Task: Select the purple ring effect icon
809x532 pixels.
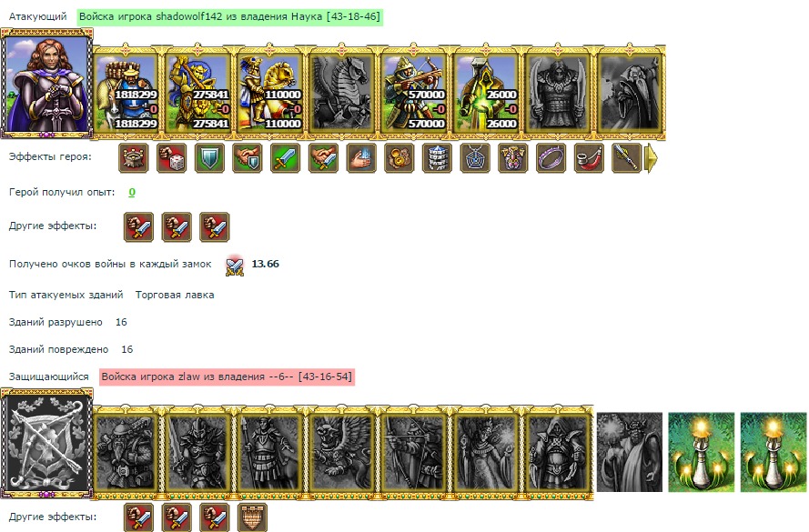Action: click(x=551, y=157)
